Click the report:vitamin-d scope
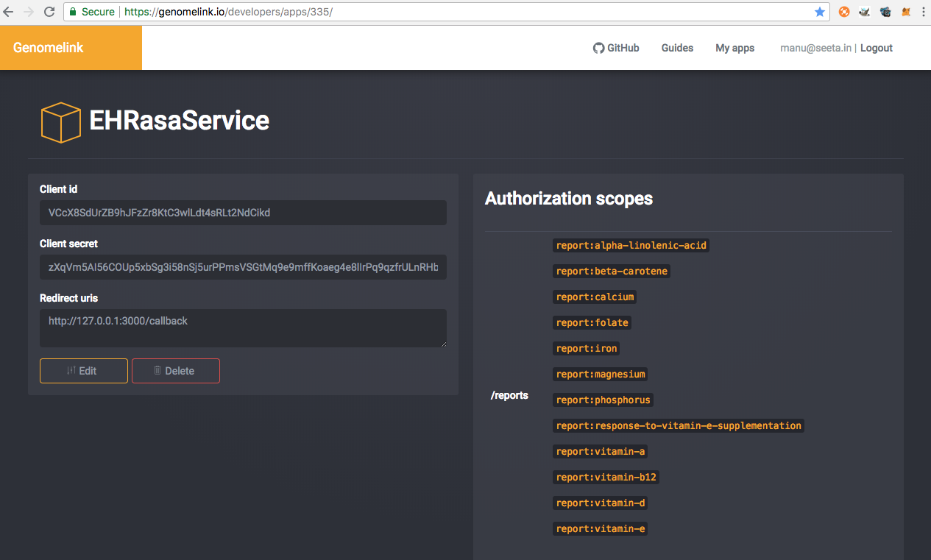Viewport: 931px width, 560px height. tap(601, 503)
